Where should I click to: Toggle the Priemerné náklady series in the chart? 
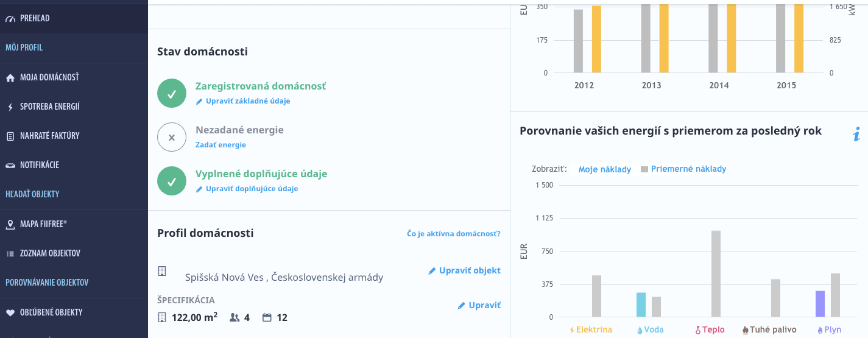pyautogui.click(x=688, y=169)
